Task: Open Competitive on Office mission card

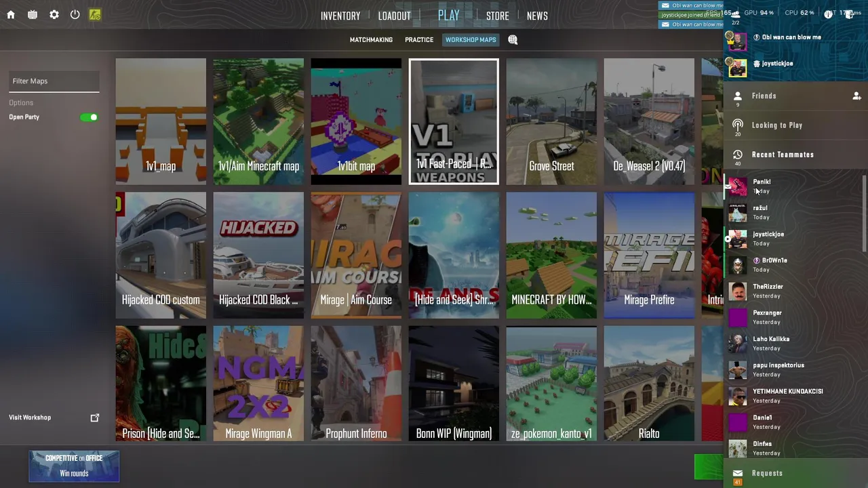Action: click(x=74, y=466)
